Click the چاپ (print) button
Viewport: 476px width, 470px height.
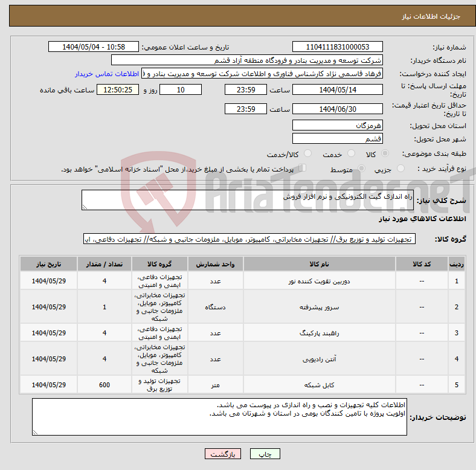265,454
